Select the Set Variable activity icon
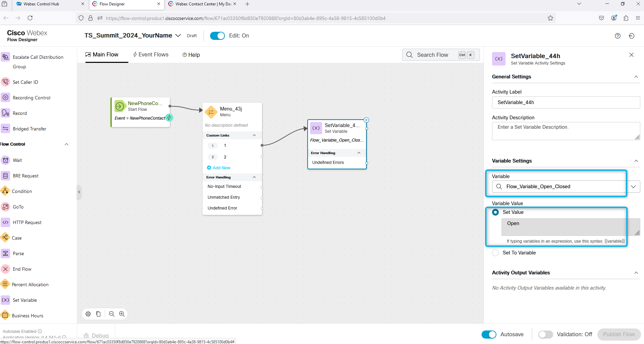Viewport: 644px width, 344px height. [5, 300]
